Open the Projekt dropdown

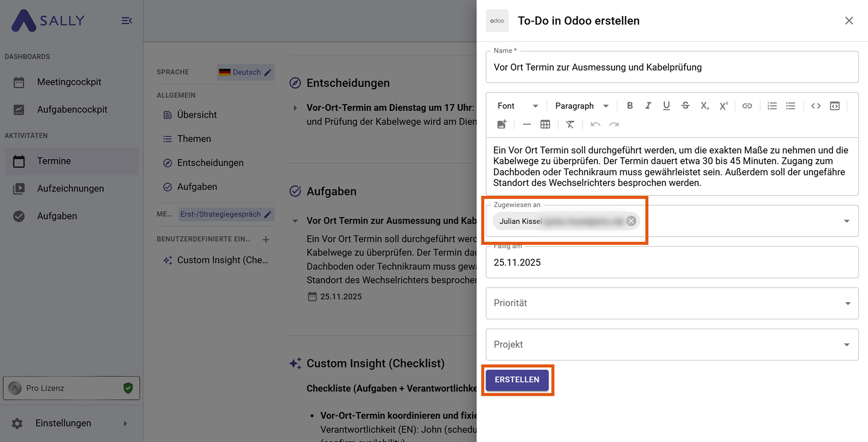click(x=672, y=344)
